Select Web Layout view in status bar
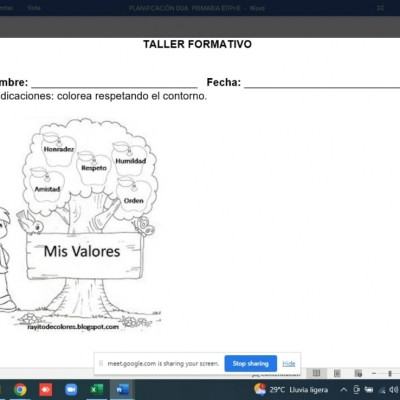Viewport: 400px width, 400px height. (358, 373)
